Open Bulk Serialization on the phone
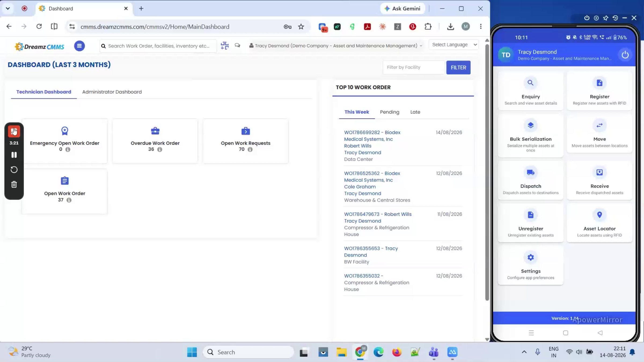This screenshot has width=644, height=362. click(x=530, y=135)
